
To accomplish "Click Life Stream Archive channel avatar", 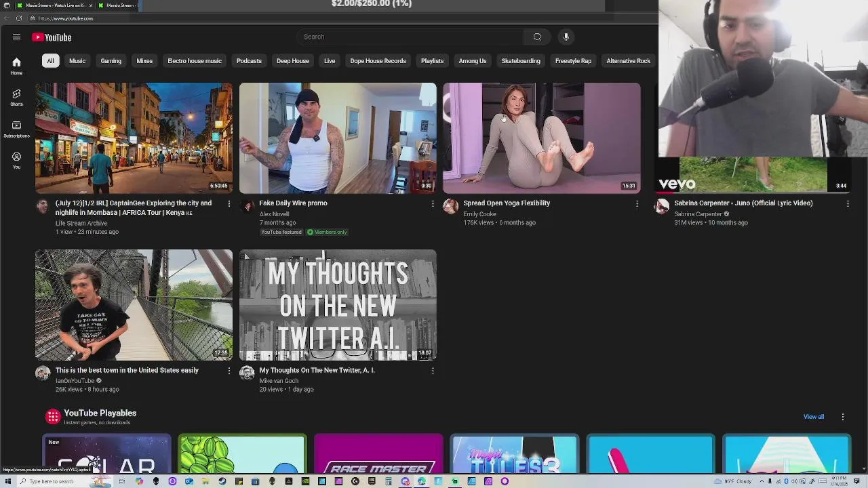I will coord(43,206).
